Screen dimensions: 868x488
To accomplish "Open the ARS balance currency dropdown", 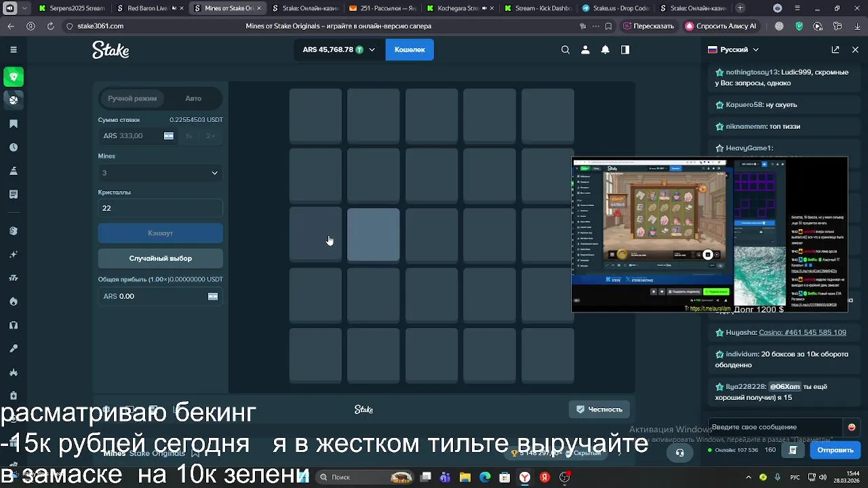I will point(338,49).
